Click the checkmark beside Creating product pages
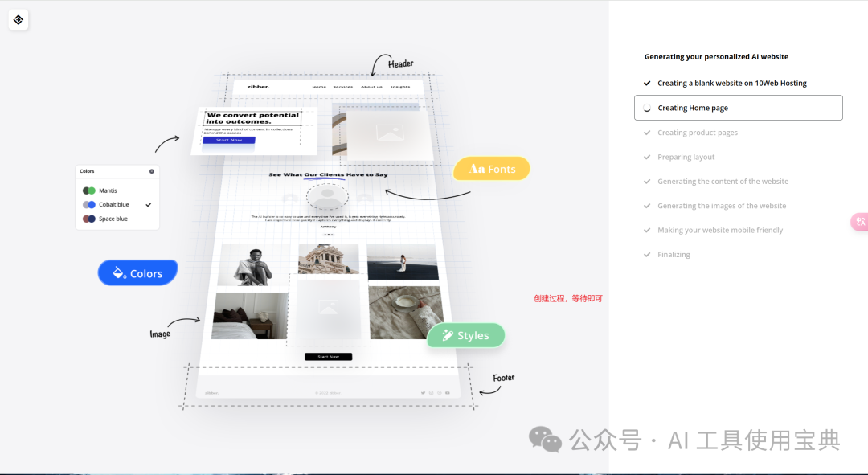The height and width of the screenshot is (475, 868). (646, 133)
